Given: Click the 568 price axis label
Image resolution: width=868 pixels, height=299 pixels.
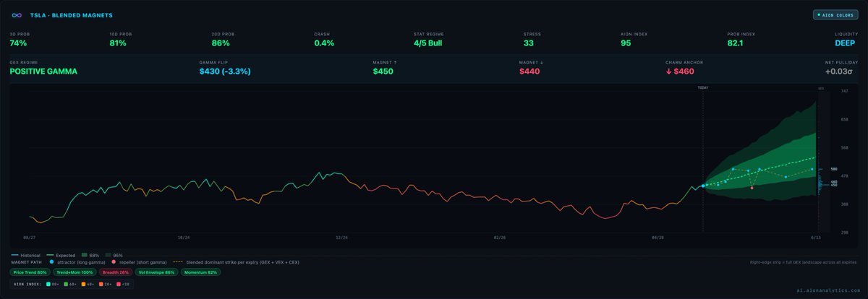Looking at the screenshot, I should 843,147.
